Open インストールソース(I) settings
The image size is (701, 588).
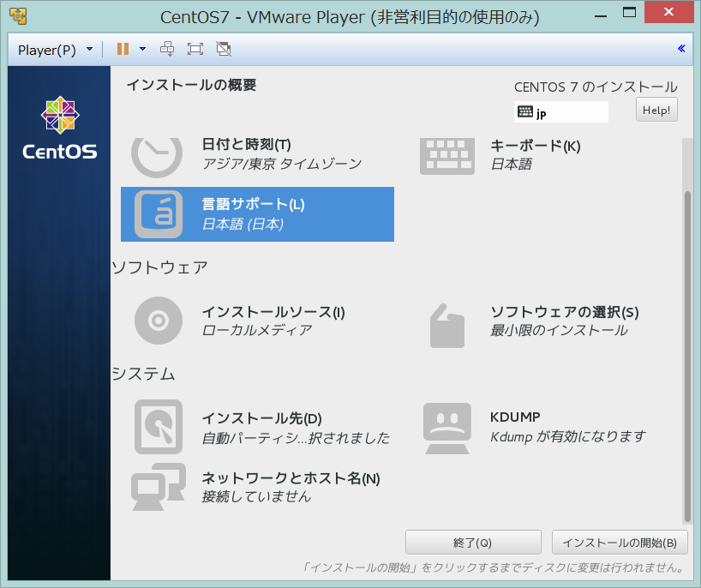pos(273,312)
